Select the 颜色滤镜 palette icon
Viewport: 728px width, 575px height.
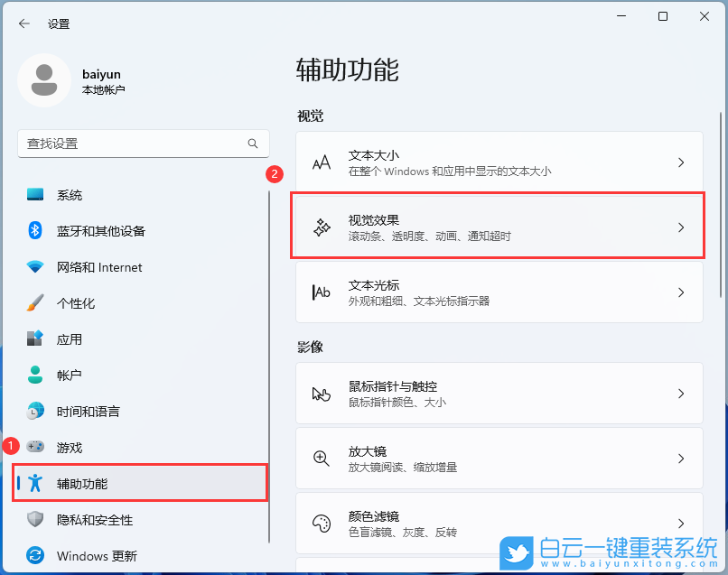(322, 522)
